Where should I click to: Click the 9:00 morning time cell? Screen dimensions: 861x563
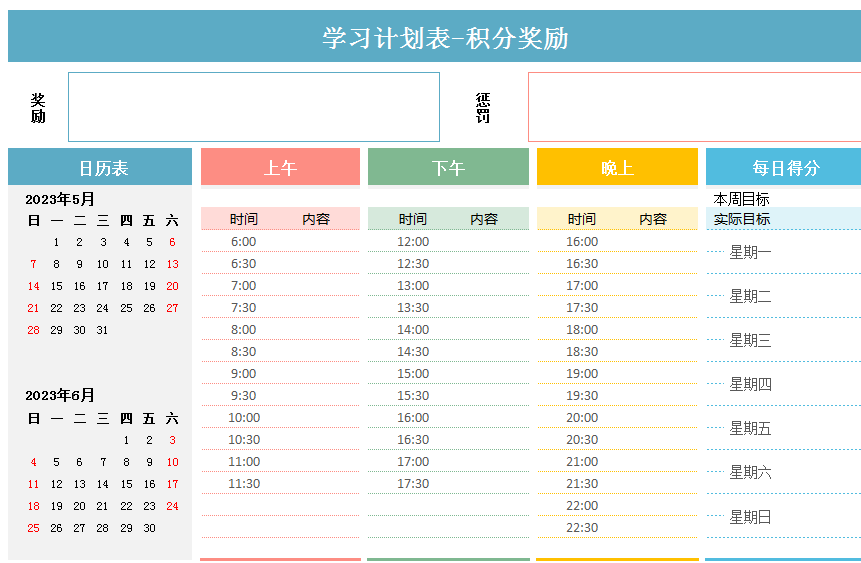pos(243,374)
